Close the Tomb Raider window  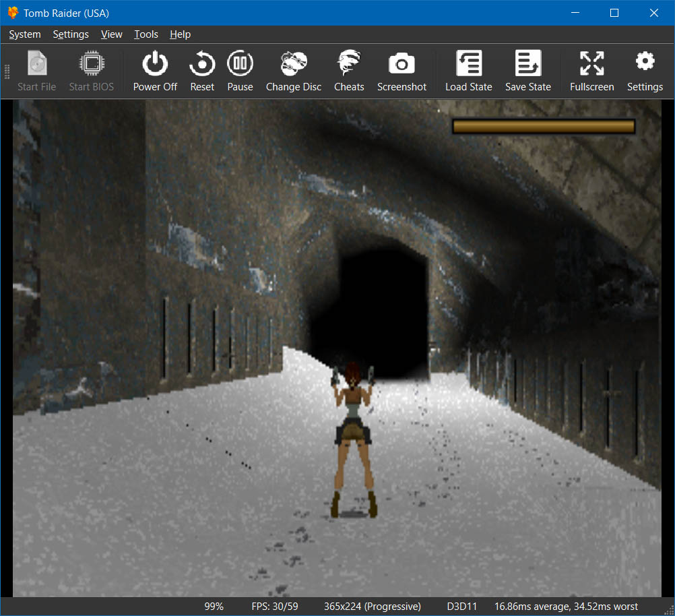(654, 13)
